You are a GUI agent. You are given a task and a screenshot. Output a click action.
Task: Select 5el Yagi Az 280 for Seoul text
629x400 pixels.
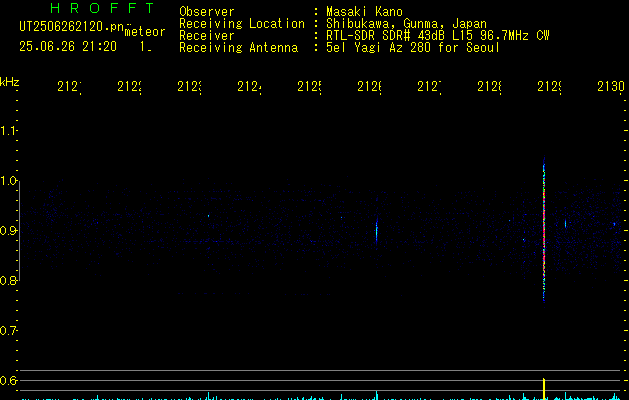click(x=413, y=48)
